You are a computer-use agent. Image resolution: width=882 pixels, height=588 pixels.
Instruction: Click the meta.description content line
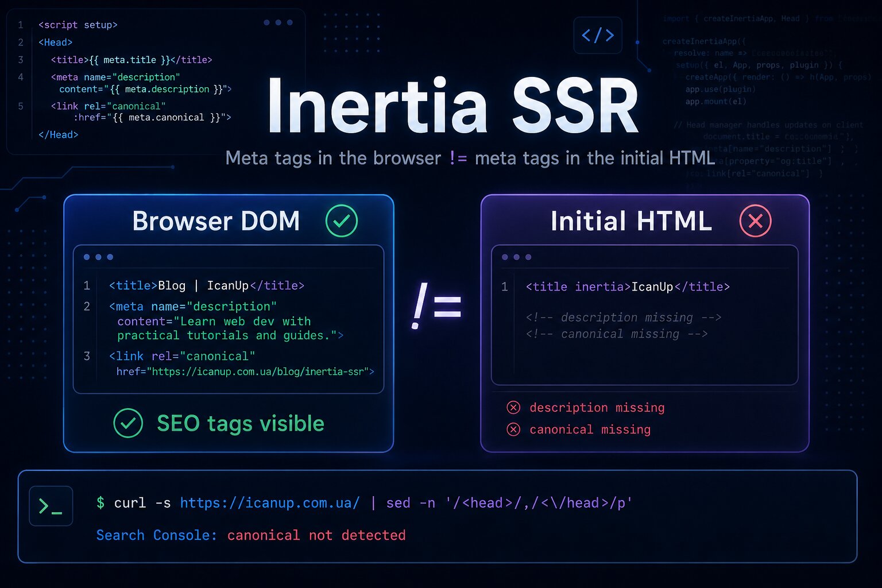(145, 89)
